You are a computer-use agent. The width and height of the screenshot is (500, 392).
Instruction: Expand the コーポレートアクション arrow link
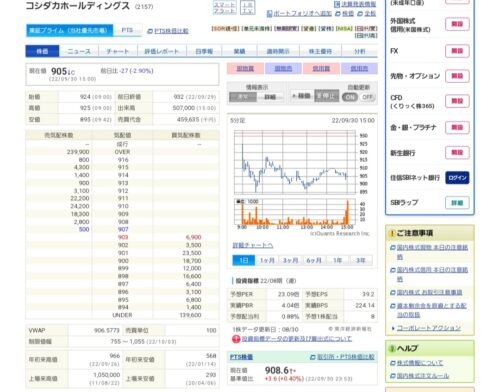coord(393,328)
